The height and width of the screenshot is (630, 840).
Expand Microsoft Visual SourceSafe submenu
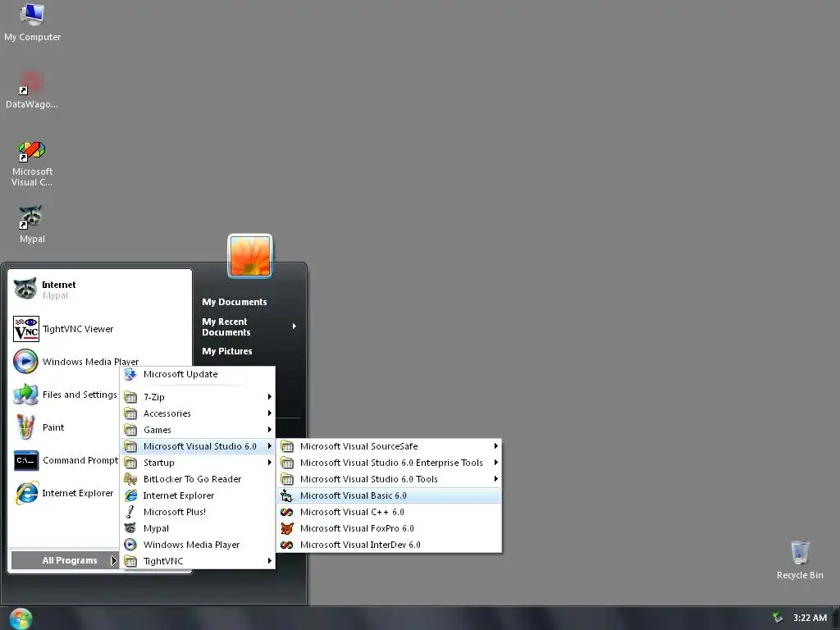390,446
